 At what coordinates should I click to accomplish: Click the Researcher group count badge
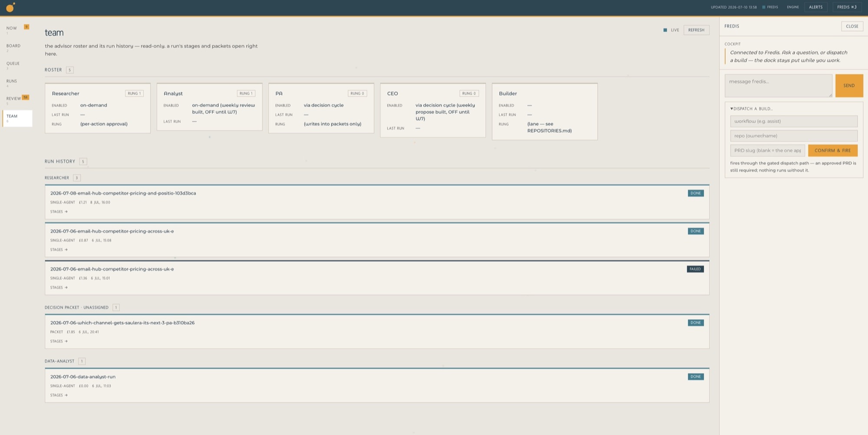pos(76,178)
